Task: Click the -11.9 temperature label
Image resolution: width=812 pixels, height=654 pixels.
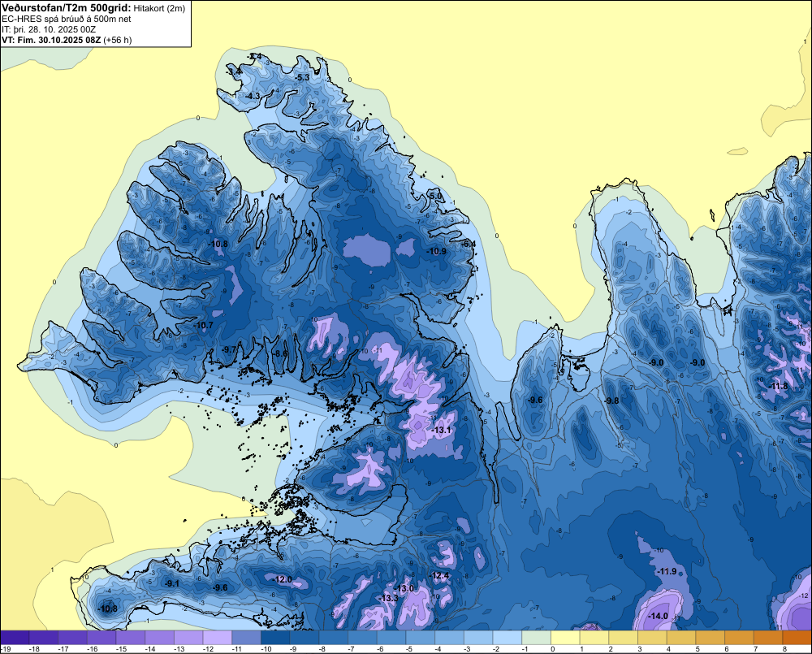Action: point(667,572)
